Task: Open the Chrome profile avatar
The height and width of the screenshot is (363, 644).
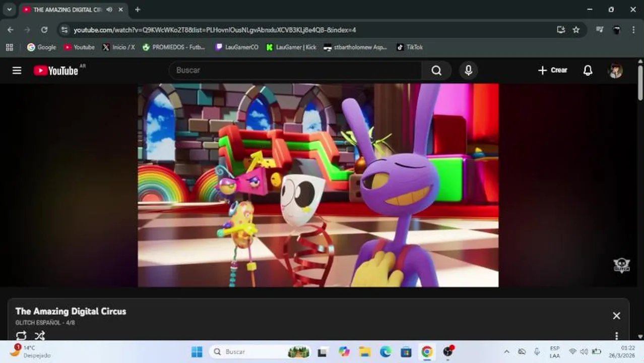Action: tap(616, 30)
